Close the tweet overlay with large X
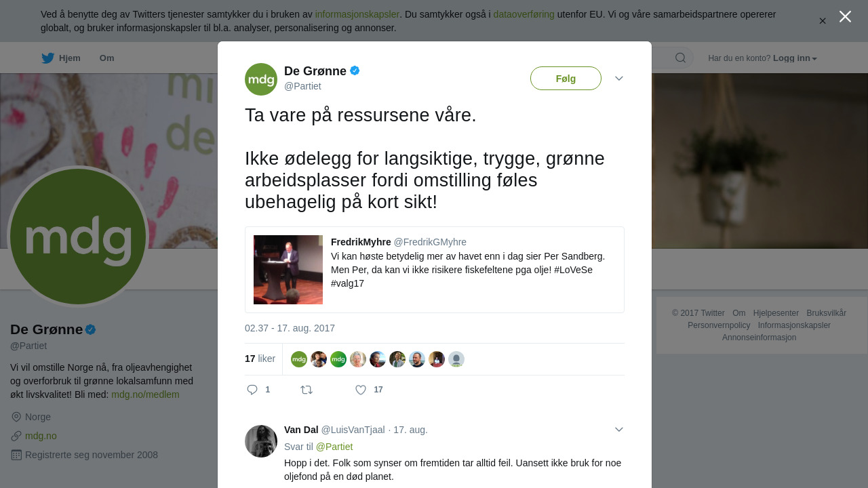The height and width of the screenshot is (488, 868). pyautogui.click(x=845, y=16)
